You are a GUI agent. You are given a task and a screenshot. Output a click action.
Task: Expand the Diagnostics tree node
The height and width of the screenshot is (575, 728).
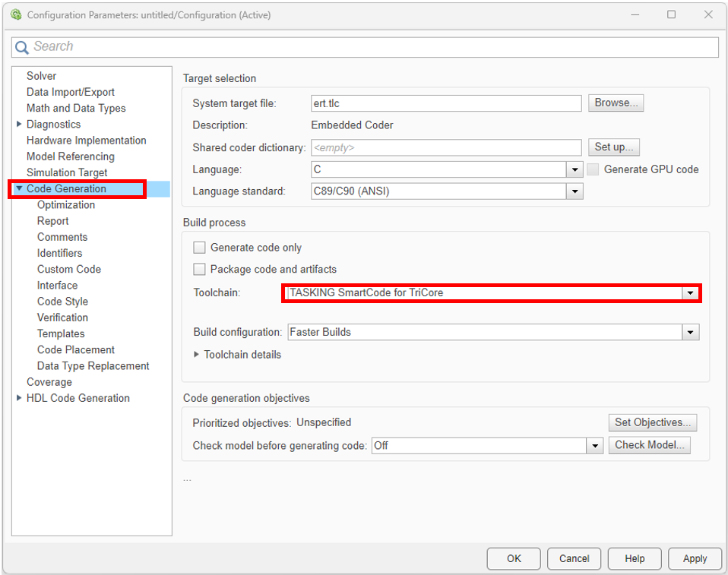pyautogui.click(x=19, y=124)
